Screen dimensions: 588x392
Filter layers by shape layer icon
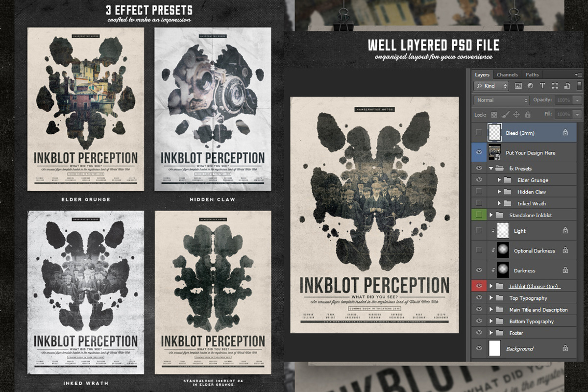555,86
